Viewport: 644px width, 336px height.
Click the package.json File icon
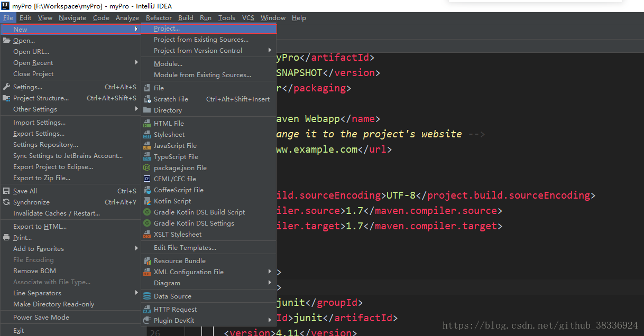point(147,167)
